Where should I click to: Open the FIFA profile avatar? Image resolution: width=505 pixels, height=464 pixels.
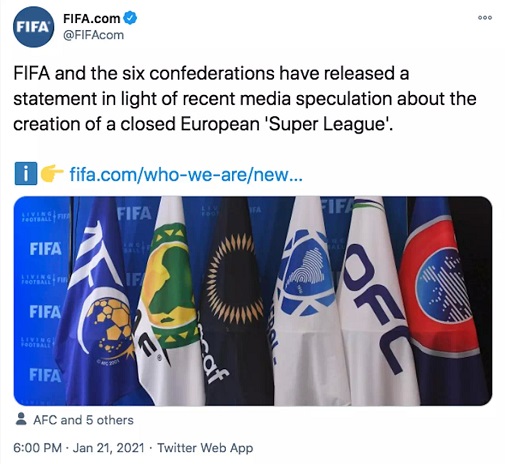[33, 27]
